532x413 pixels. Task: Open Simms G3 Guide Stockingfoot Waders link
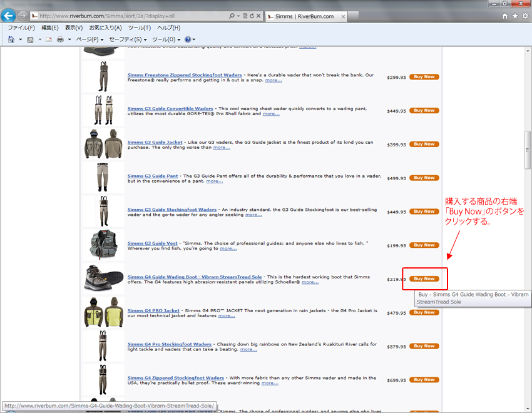[172, 210]
